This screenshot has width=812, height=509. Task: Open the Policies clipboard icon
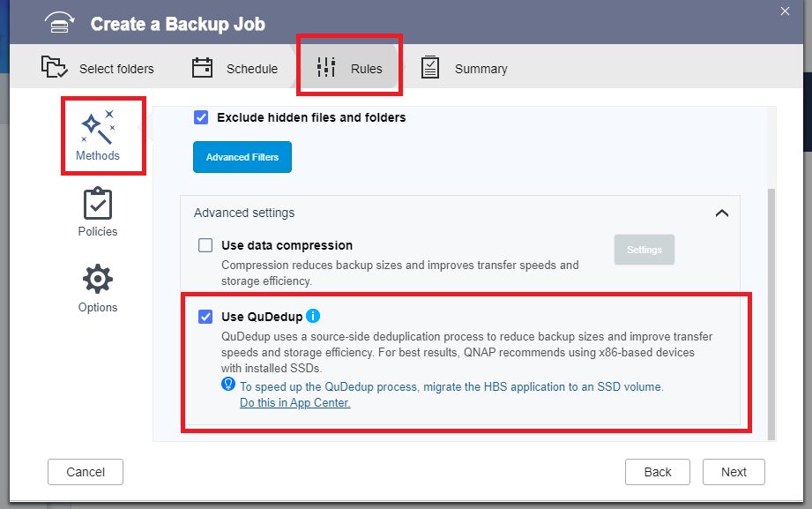(x=97, y=204)
